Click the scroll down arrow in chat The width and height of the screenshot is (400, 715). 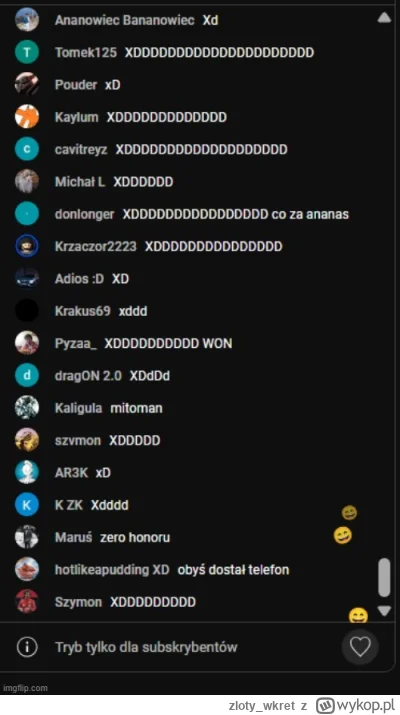pyautogui.click(x=384, y=611)
